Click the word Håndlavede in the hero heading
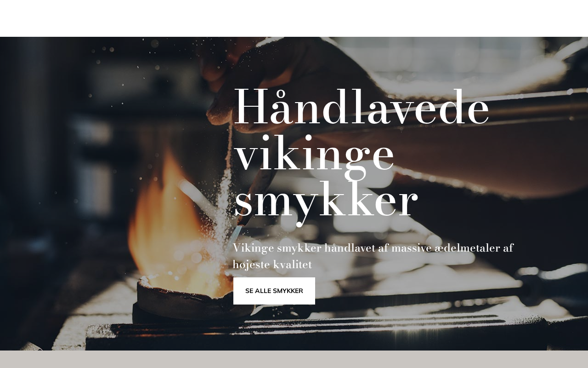588x368 pixels. 362,108
